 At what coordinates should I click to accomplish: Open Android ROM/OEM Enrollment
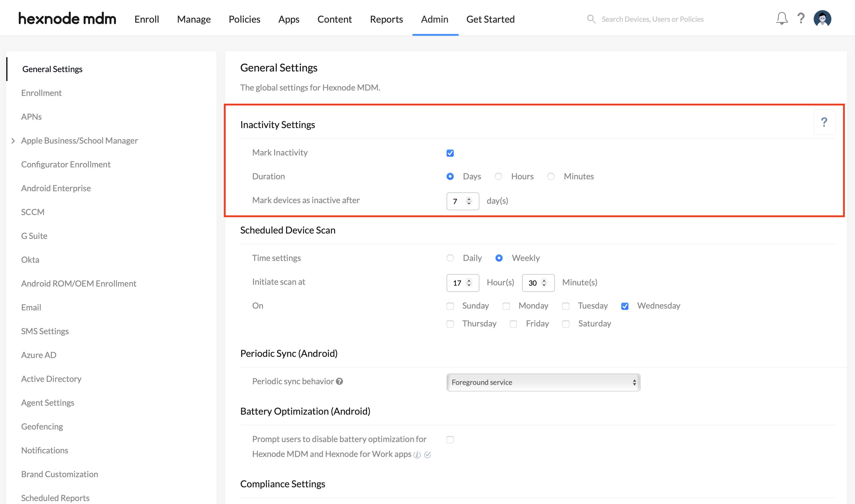tap(78, 283)
